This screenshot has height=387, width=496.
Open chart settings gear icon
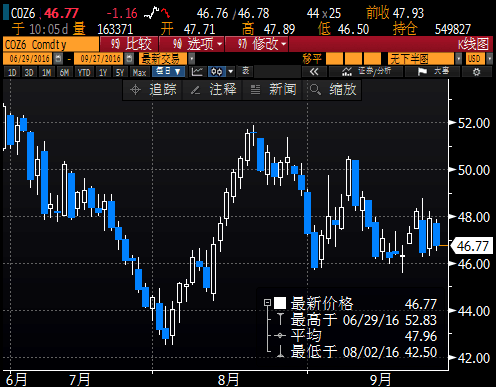(477, 72)
